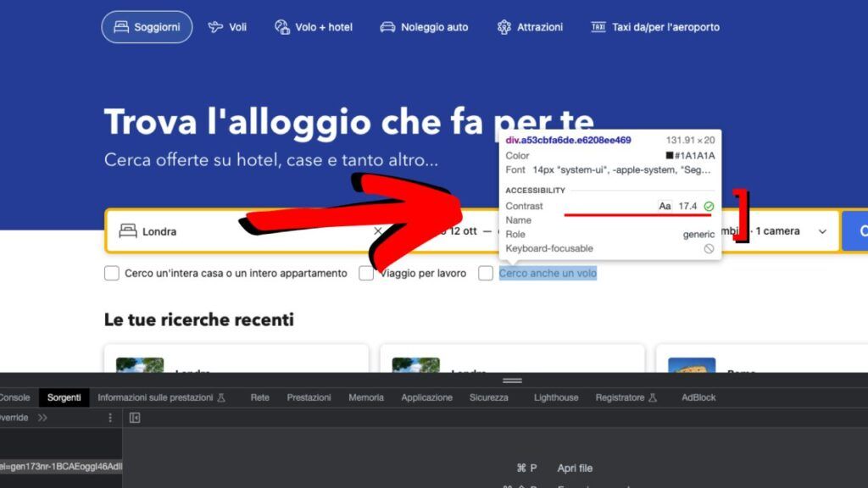Image resolution: width=868 pixels, height=488 pixels.
Task: Open DevTools Registratore tab
Action: pyautogui.click(x=626, y=398)
